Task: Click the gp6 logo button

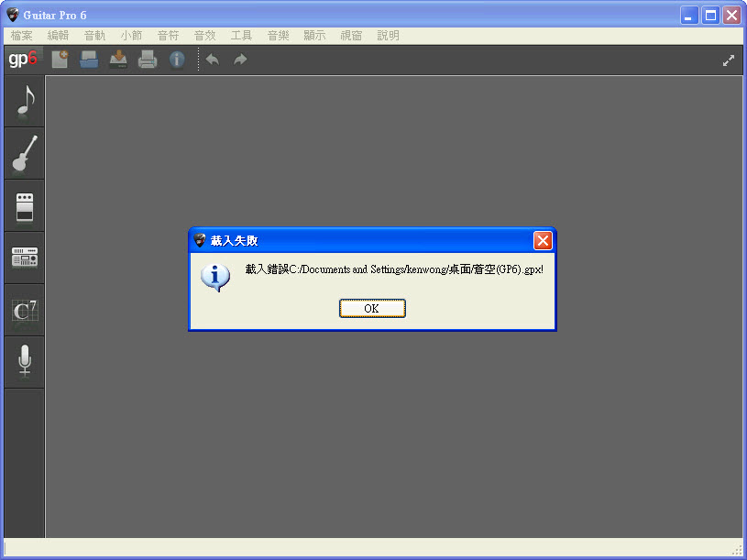Action: tap(22, 59)
